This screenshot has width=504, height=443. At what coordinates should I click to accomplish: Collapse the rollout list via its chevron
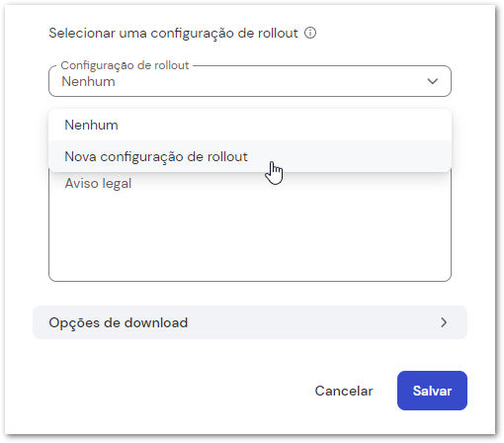tap(432, 81)
